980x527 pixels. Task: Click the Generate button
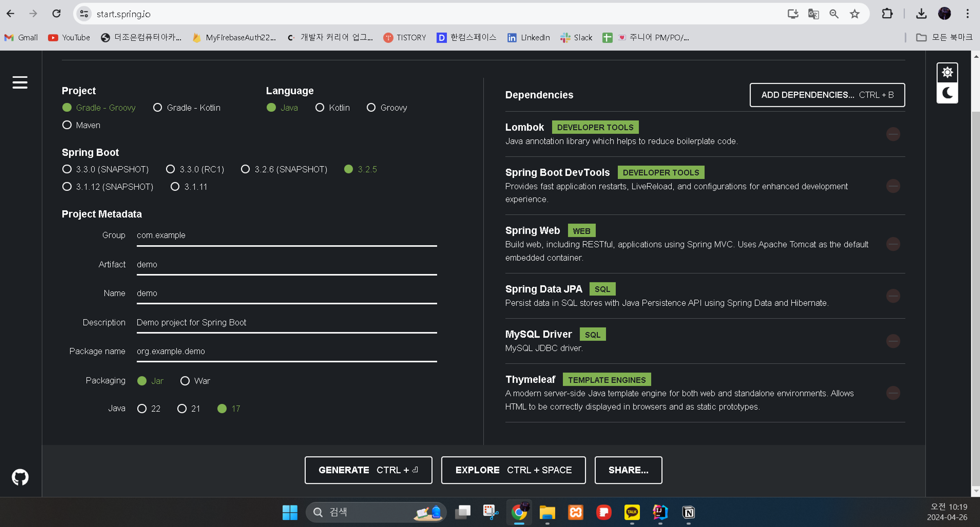[x=368, y=470]
